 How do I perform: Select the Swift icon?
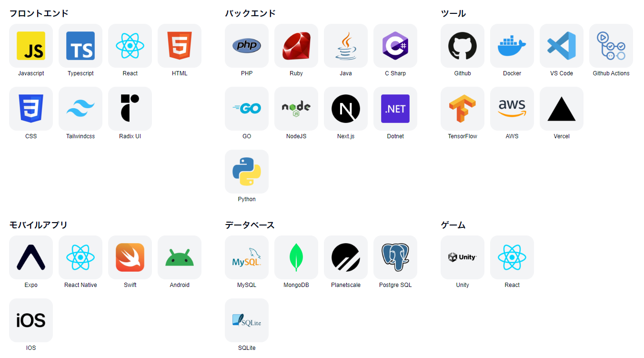coord(130,257)
